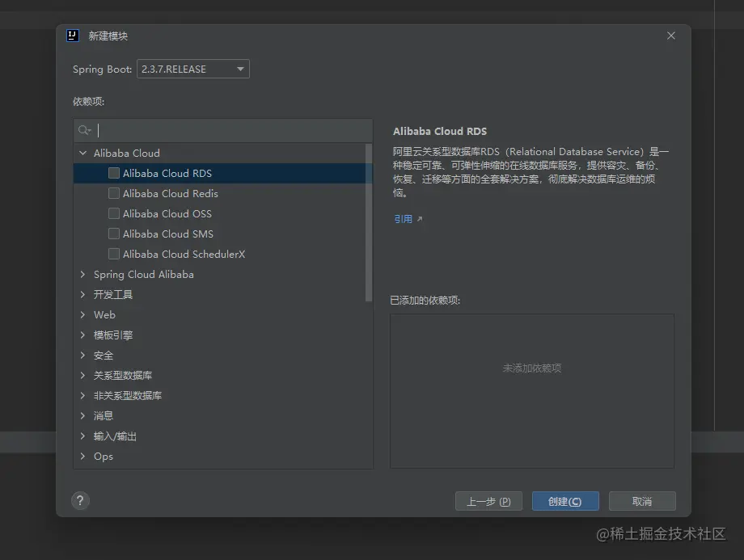Viewport: 744px width, 560px height.
Task: Expand the 开发工具 category
Action: [x=83, y=294]
